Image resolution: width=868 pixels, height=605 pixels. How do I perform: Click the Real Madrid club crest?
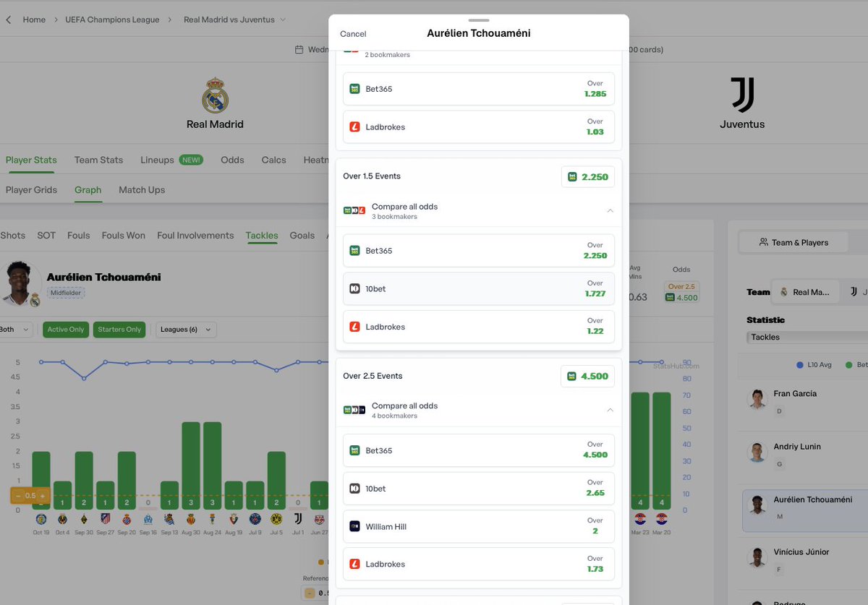tap(215, 96)
